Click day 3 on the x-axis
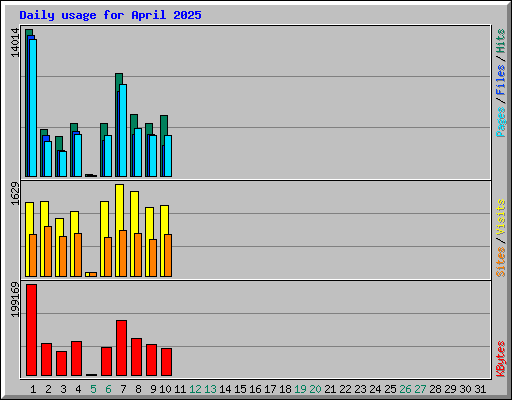Screen dimensions: 512x400 [63, 389]
